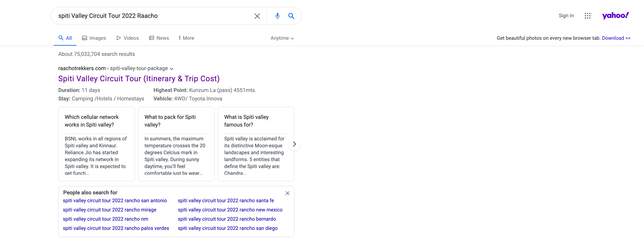
Task: Click the "About 75,032,704 search results" text
Action: tap(96, 54)
